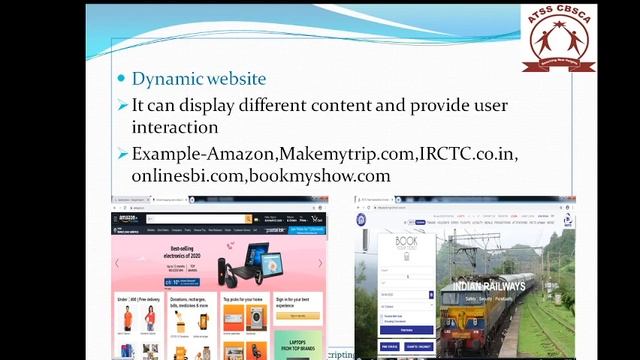The image size is (640, 360).
Task: Click the journey date field in IRCTC form
Action: click(x=404, y=294)
